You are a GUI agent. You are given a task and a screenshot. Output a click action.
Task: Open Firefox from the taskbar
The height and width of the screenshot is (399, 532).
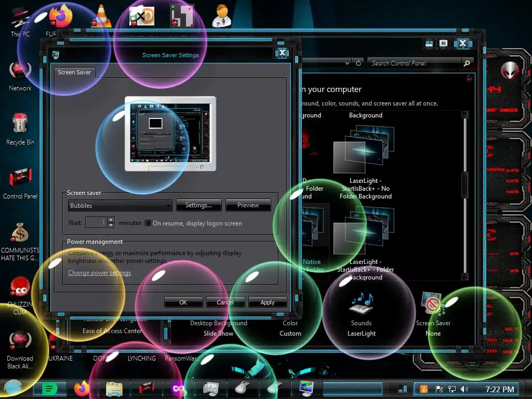point(82,389)
